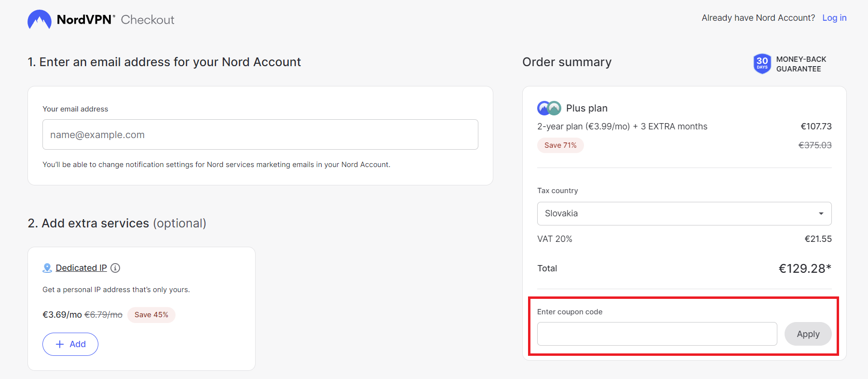This screenshot has width=868, height=379.
Task: Click the 2-year plan description line
Action: [x=622, y=126]
